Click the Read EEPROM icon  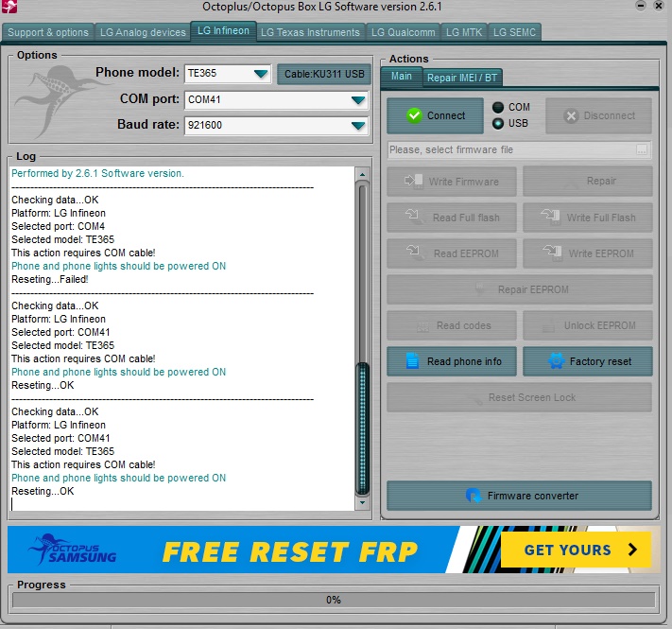(x=415, y=253)
